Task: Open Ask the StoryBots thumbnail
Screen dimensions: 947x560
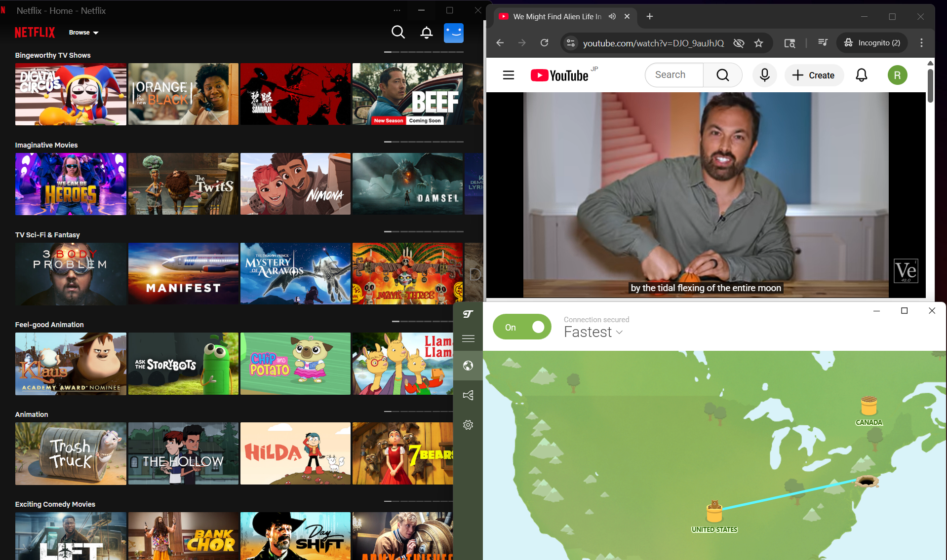Action: [183, 363]
